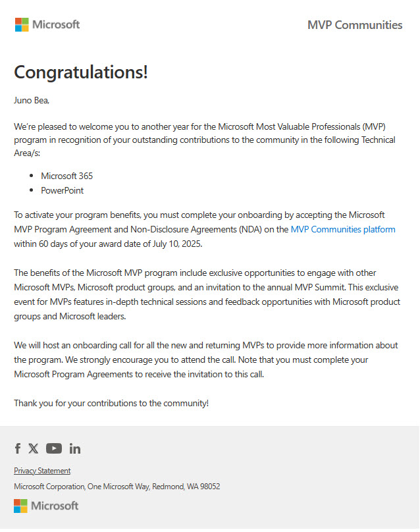Click the MVP Communities header title

355,25
